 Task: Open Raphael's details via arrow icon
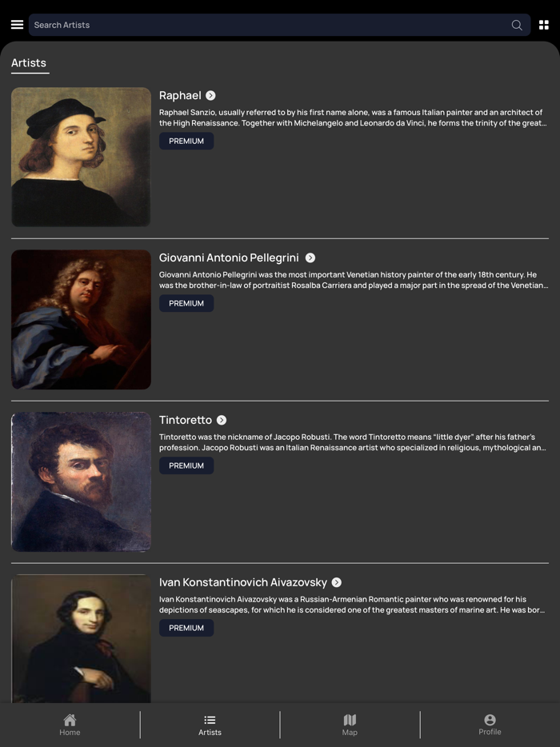point(210,95)
